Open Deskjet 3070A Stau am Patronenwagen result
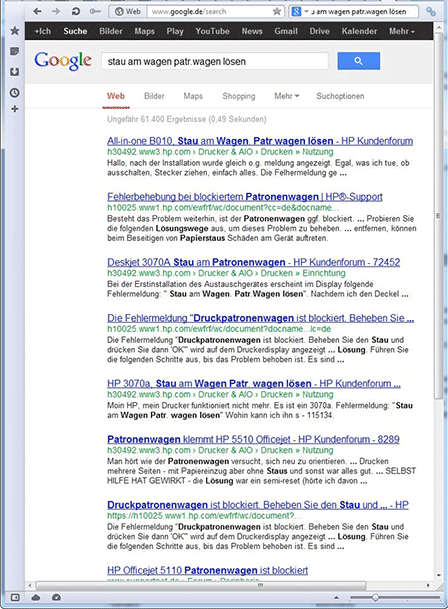This screenshot has width=448, height=609. 253,262
